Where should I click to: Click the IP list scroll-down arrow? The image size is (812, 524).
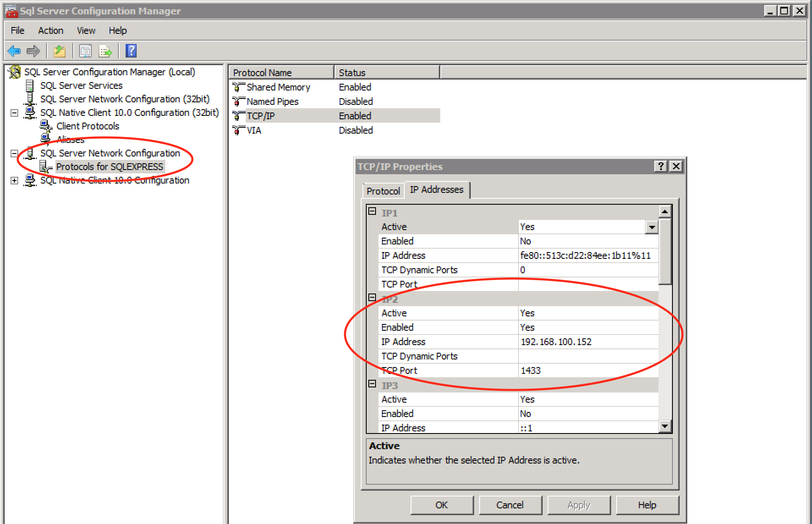click(x=665, y=426)
